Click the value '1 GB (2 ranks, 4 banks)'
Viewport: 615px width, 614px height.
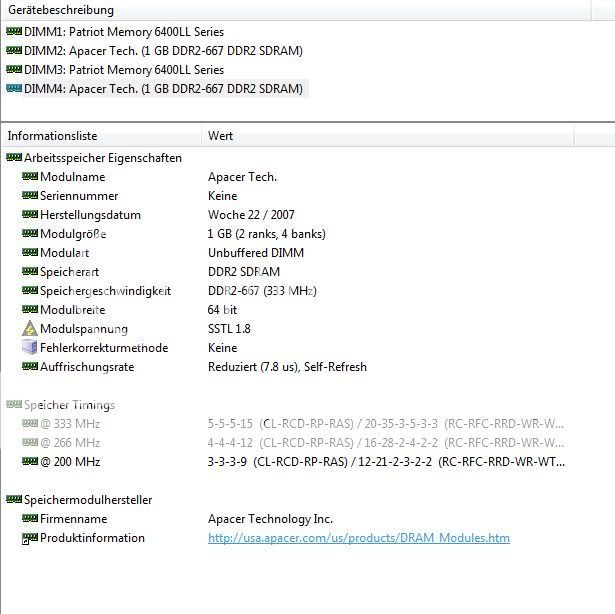(267, 234)
